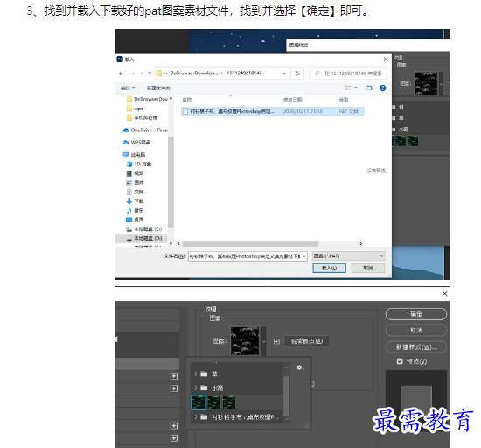This screenshot has width=481, height=448.
Task: Click the forward arrow in the Load dialog
Action: click(x=133, y=73)
